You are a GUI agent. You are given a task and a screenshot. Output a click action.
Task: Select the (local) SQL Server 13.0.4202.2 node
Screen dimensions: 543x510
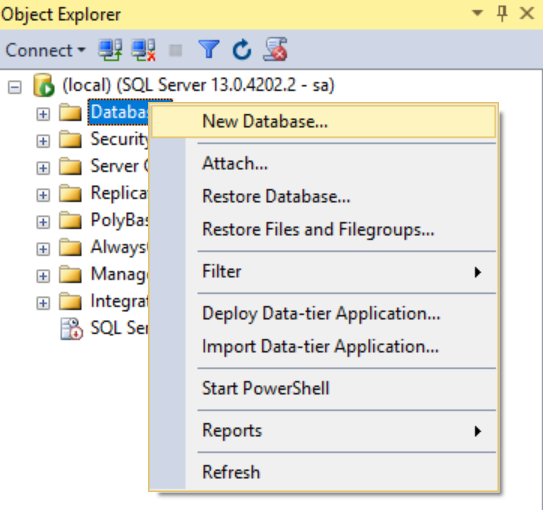[x=198, y=85]
